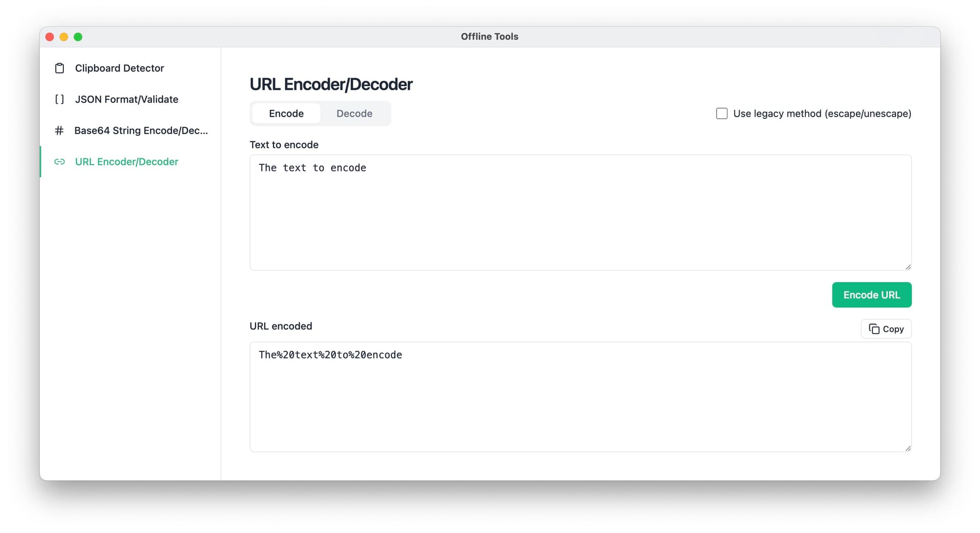This screenshot has height=533, width=980.
Task: Select the Encode tab
Action: coord(286,113)
